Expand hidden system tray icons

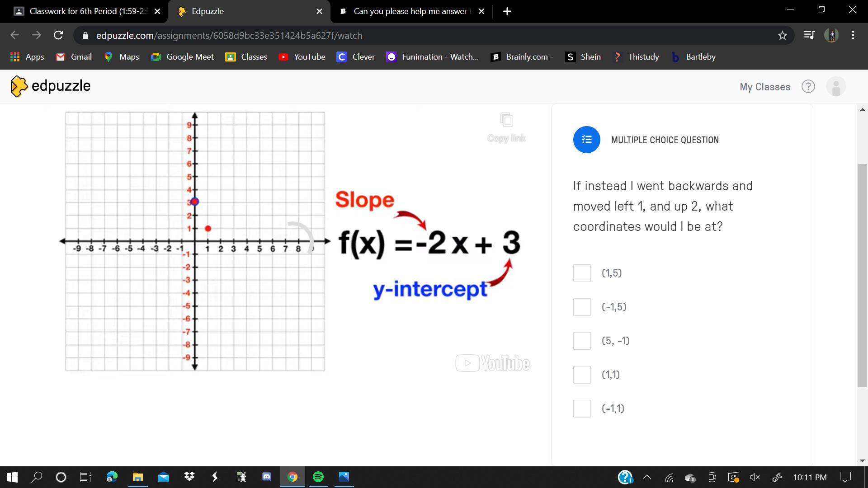click(647, 477)
